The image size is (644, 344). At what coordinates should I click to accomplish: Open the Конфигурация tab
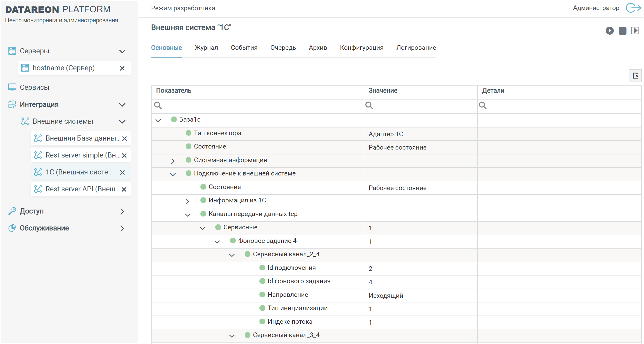[361, 48]
